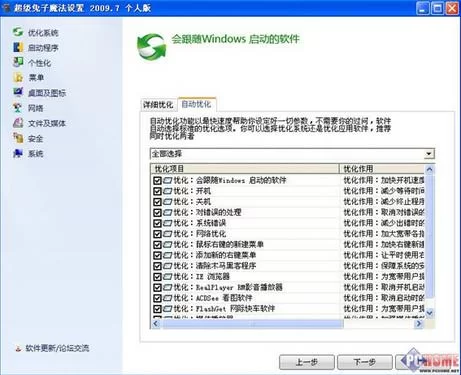This screenshot has height=375, width=461.
Task: Open the 全部选择 dropdown arrow
Action: tap(429, 154)
